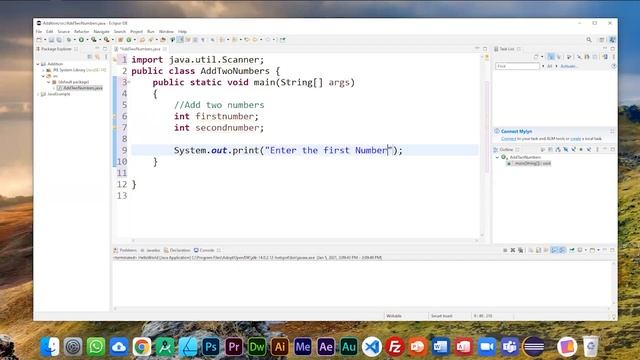Click the New file icon in the toolbar

(x=39, y=40)
